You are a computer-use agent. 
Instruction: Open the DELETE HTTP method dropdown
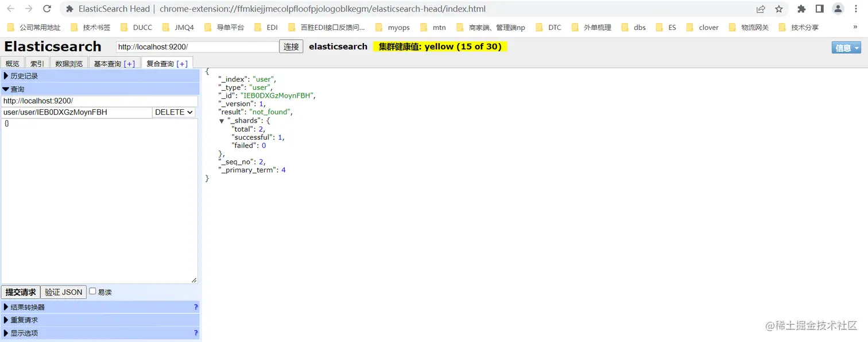174,112
